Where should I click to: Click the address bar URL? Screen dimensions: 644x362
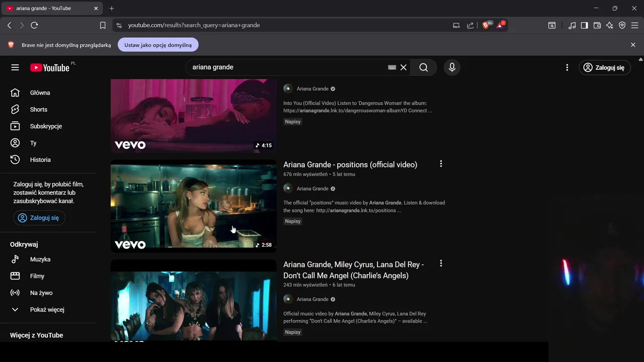coord(194,25)
